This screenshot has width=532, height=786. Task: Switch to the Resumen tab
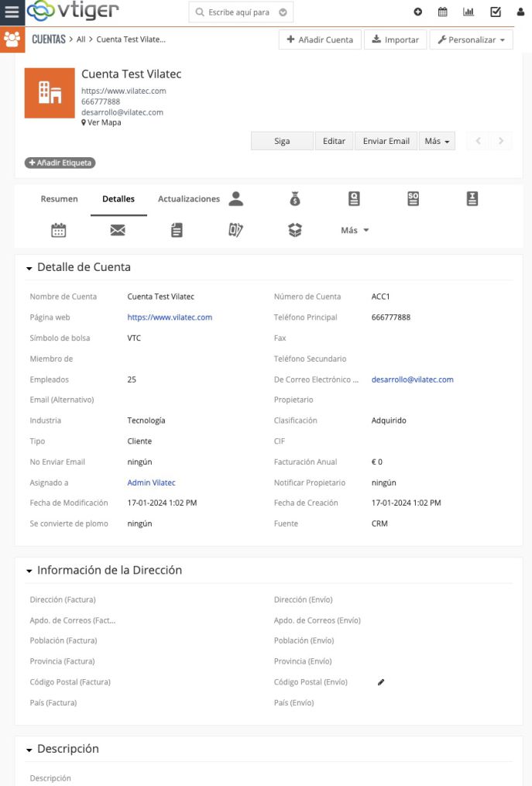[59, 199]
